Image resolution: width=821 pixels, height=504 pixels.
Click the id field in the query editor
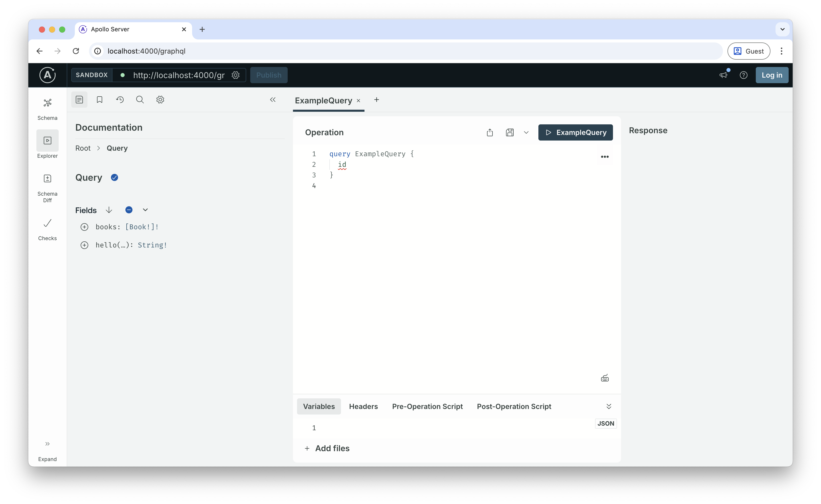(x=342, y=164)
